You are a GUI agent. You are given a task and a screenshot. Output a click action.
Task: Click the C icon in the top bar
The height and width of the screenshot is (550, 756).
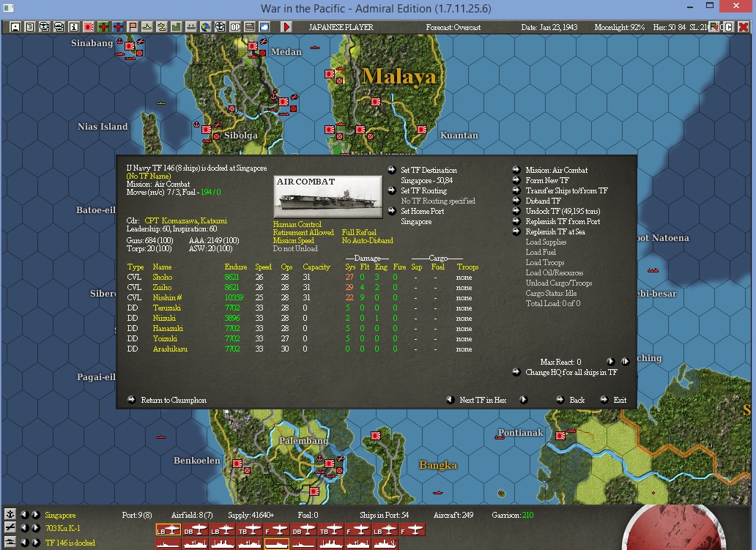pyautogui.click(x=729, y=27)
